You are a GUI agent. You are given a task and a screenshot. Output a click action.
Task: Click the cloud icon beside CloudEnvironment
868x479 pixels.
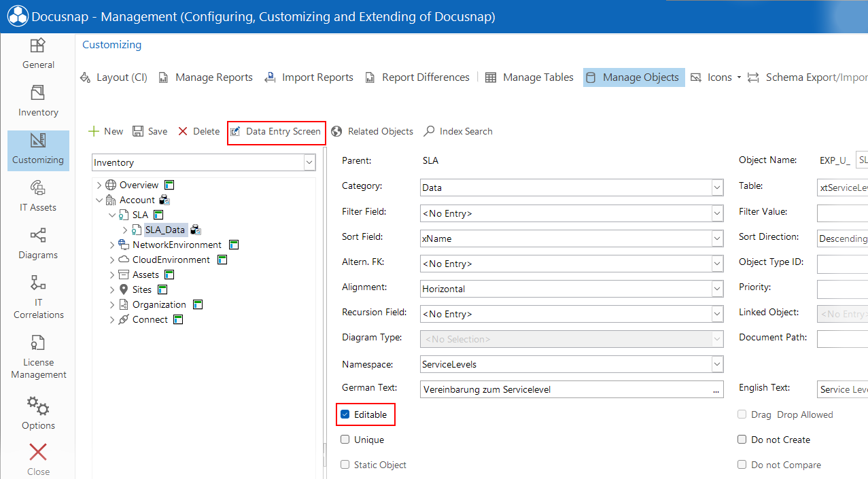point(124,260)
